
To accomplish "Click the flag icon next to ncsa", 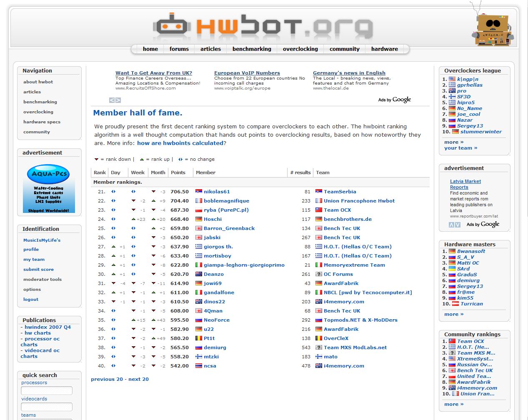I will click(x=199, y=366).
